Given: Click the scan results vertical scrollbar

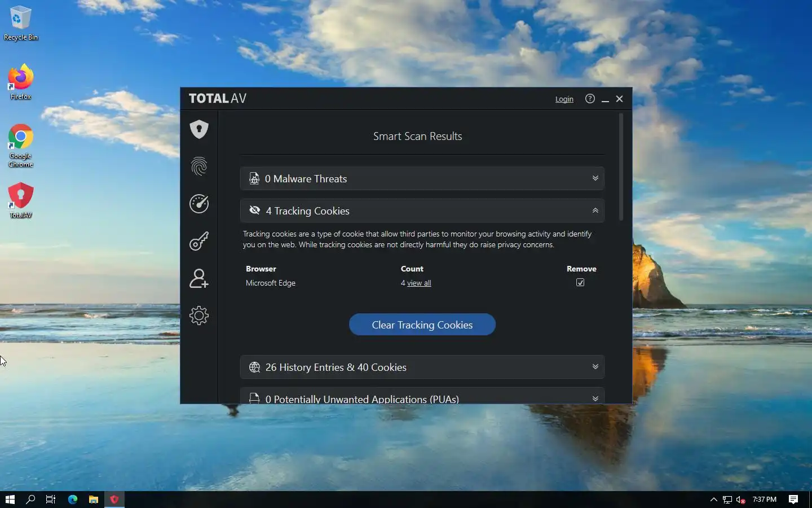Looking at the screenshot, I should click(x=621, y=167).
